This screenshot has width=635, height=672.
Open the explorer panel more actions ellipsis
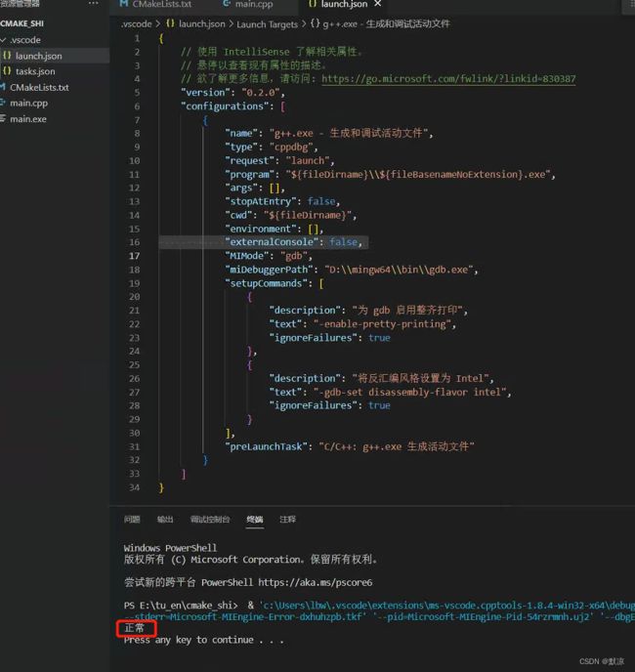[93, 3]
